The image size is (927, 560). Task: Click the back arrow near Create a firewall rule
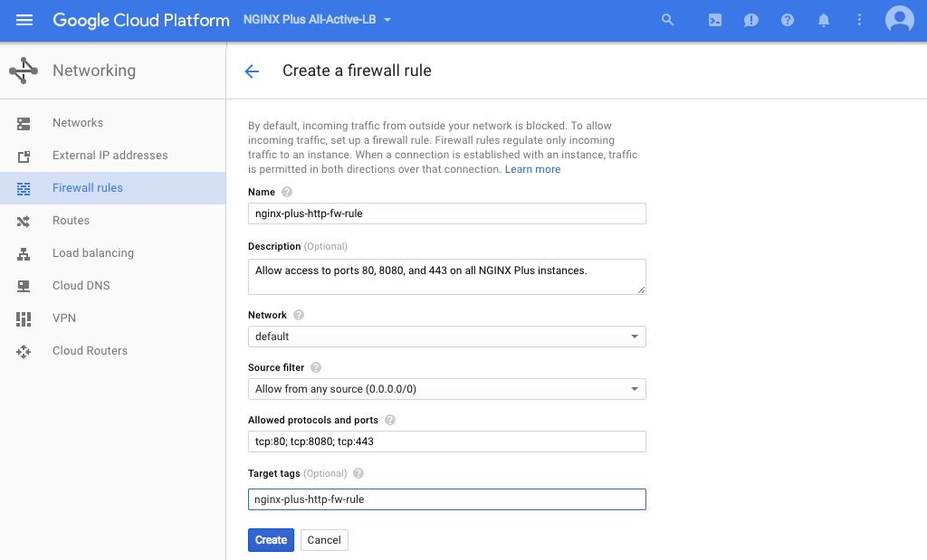251,71
